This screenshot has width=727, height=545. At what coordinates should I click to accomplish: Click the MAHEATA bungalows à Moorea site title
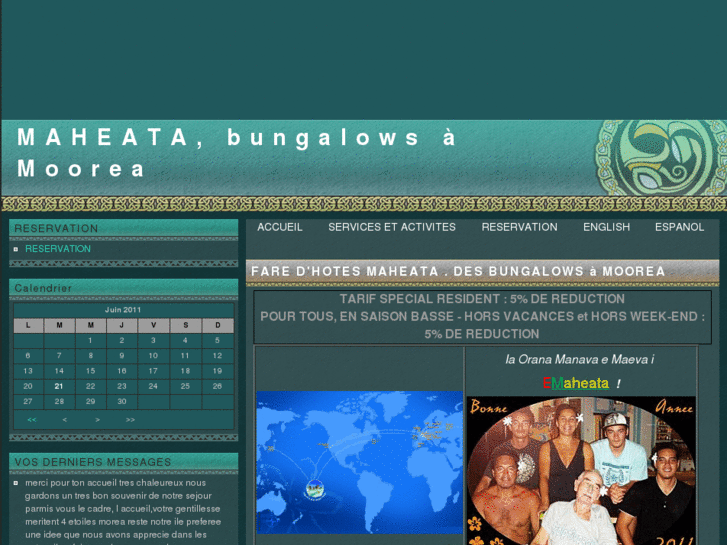point(236,153)
